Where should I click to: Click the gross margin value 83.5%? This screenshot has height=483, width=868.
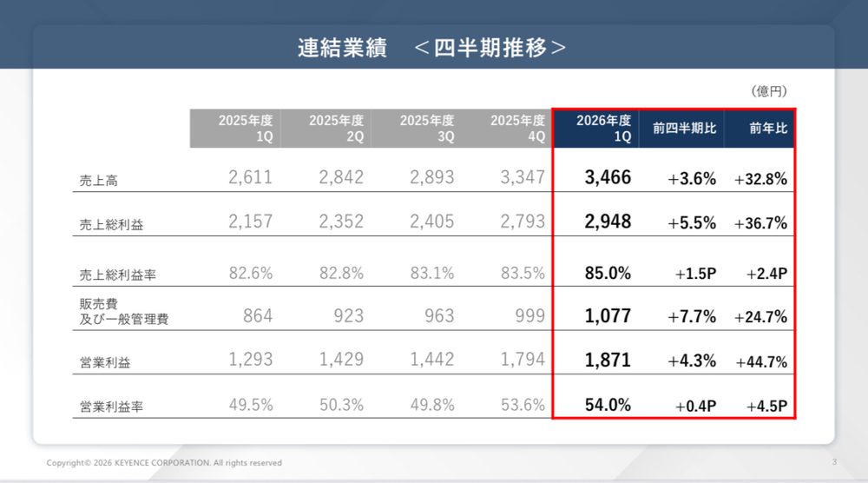(523, 273)
